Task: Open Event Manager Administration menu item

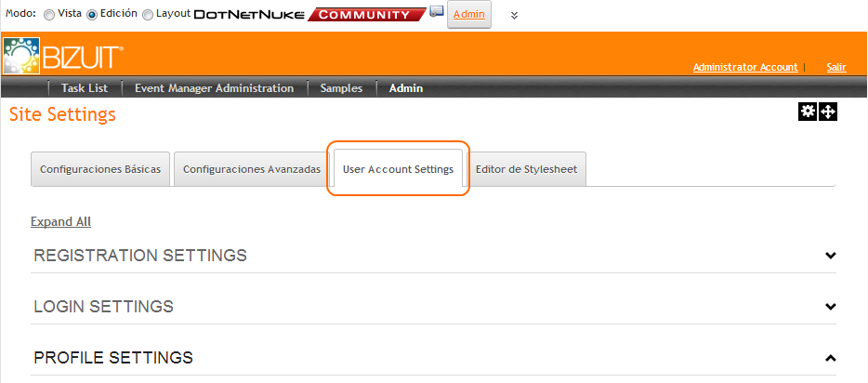Action: coord(214,88)
